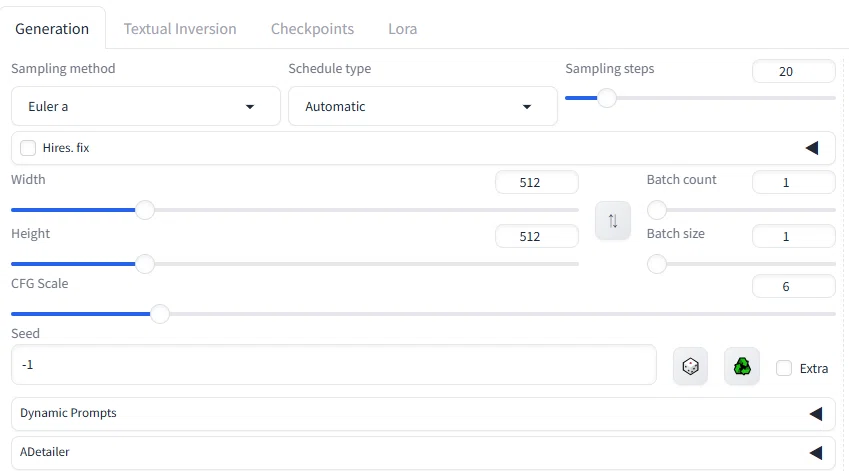This screenshot has width=849, height=471.
Task: Swap width and height values
Action: (x=613, y=221)
